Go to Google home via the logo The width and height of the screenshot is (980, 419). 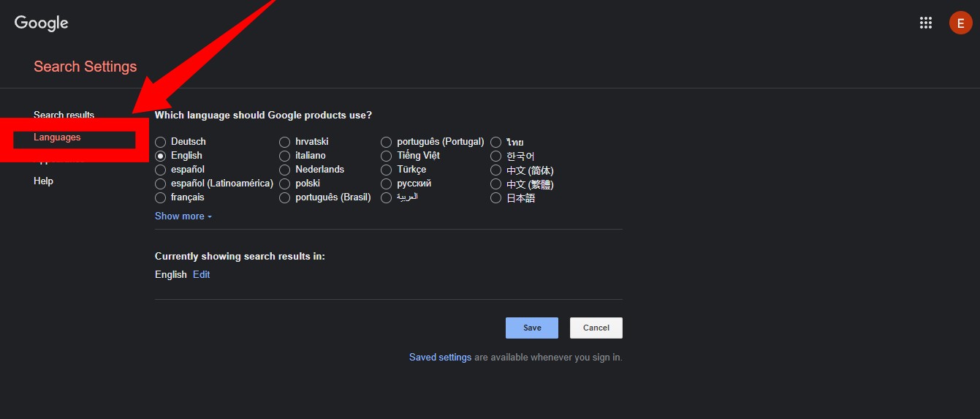click(42, 23)
